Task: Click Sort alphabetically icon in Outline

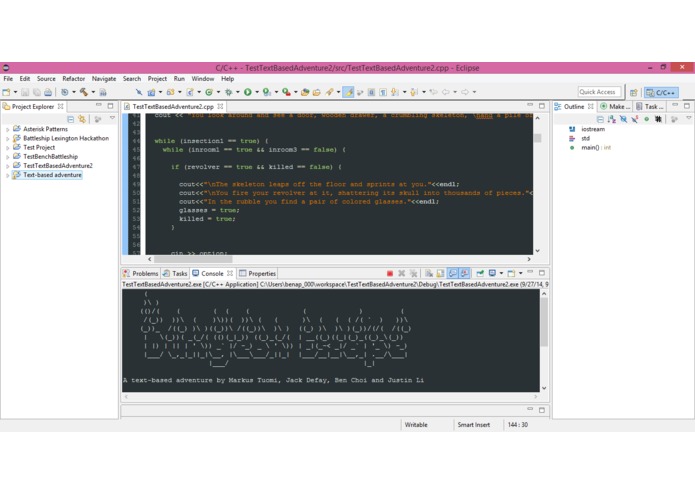Action: tap(612, 119)
